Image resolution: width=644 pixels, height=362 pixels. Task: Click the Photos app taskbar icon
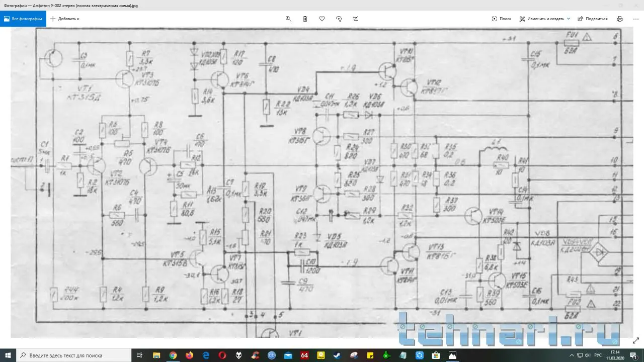(452, 355)
